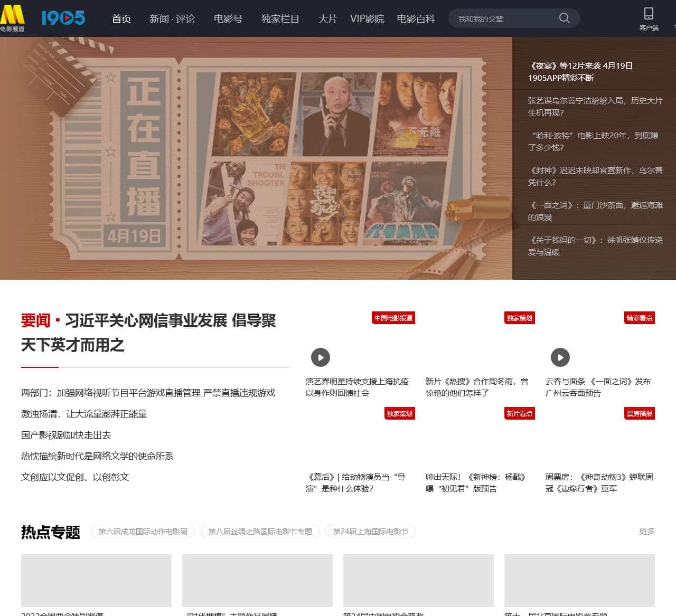This screenshot has width=676, height=616.
Task: Open the 大片 navigation item
Action: click(x=327, y=19)
